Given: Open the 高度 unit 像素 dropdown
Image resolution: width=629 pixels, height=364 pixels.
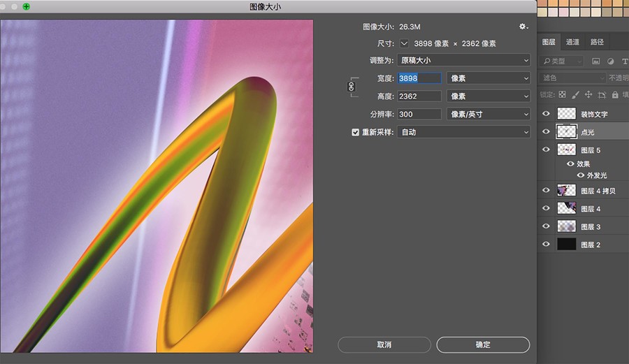Looking at the screenshot, I should [x=489, y=96].
